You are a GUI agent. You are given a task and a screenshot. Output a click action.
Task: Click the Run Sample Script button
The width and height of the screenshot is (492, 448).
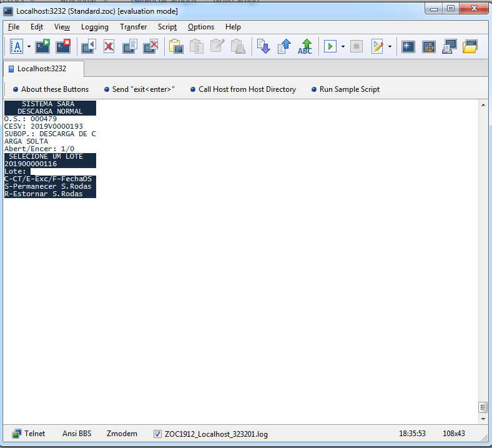(x=345, y=89)
